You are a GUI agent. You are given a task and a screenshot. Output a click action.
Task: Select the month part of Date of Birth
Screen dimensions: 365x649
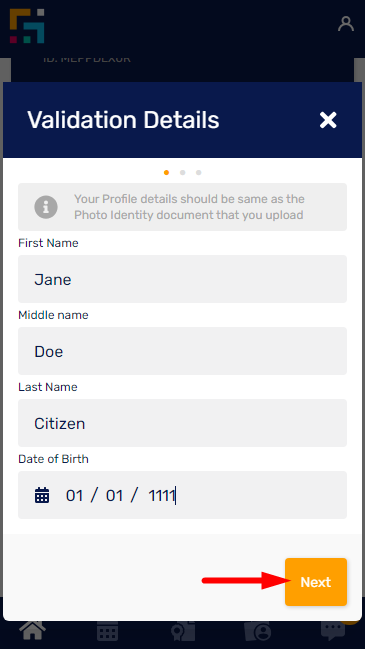115,495
